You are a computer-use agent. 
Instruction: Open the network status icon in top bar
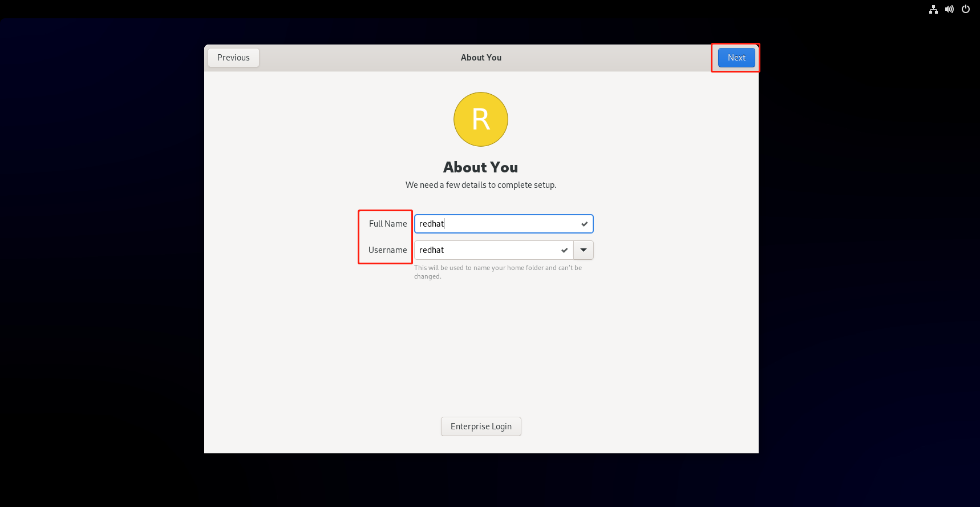(933, 9)
